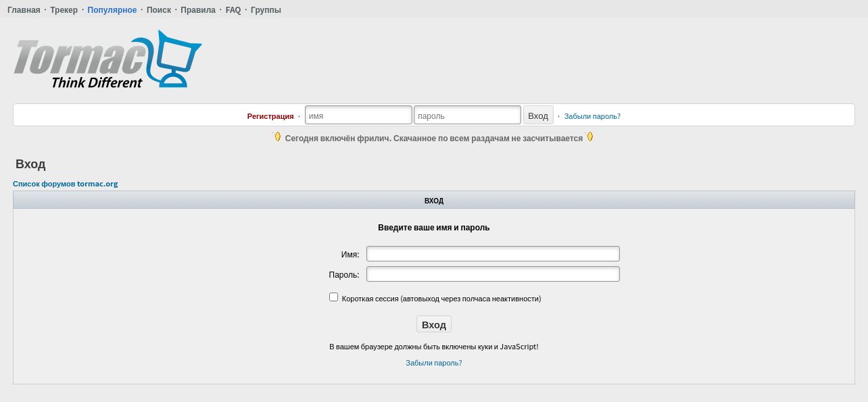Open Забыли пароль? link next to top Вход
Screen dimensions: 868x402
(592, 116)
